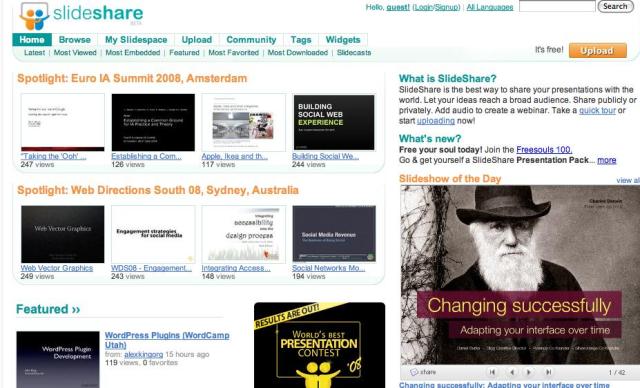Open the Home tab
The height and width of the screenshot is (388, 640).
(32, 40)
